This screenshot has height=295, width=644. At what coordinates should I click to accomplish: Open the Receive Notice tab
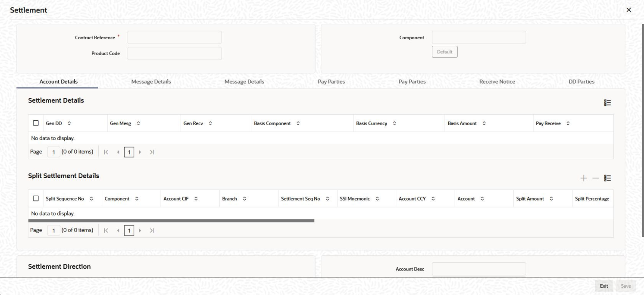point(497,82)
